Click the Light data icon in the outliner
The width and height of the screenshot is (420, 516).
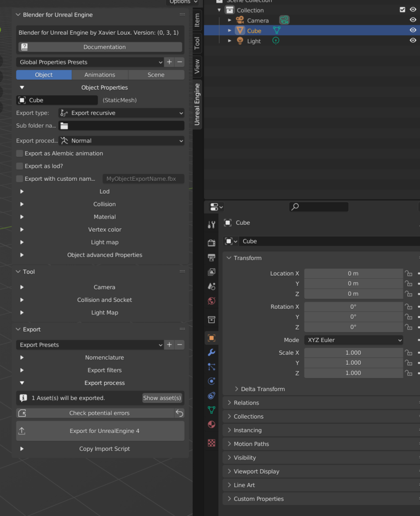[276, 41]
